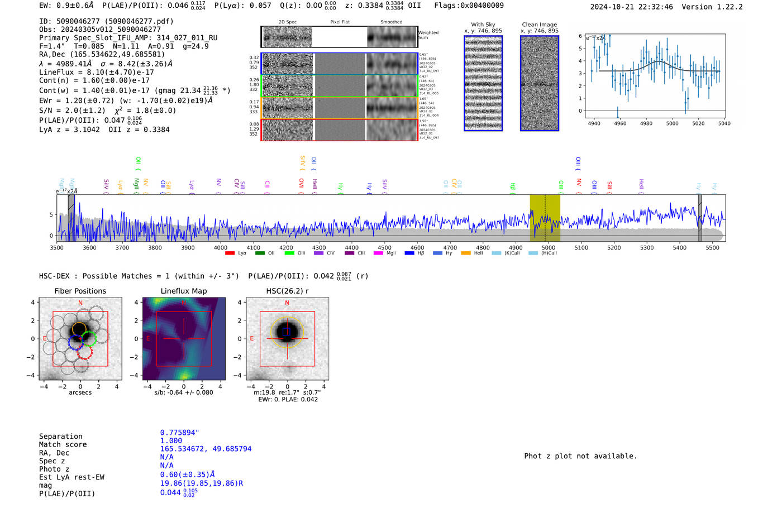Image resolution: width=782 pixels, height=532 pixels.
Task: Click the orange fiber circle in Fiber Positions
Action: pos(79,329)
